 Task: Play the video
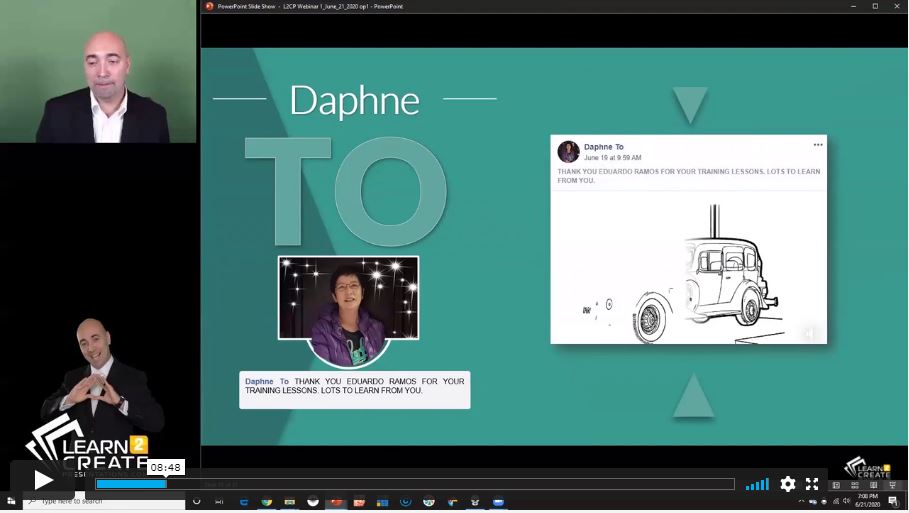point(43,480)
